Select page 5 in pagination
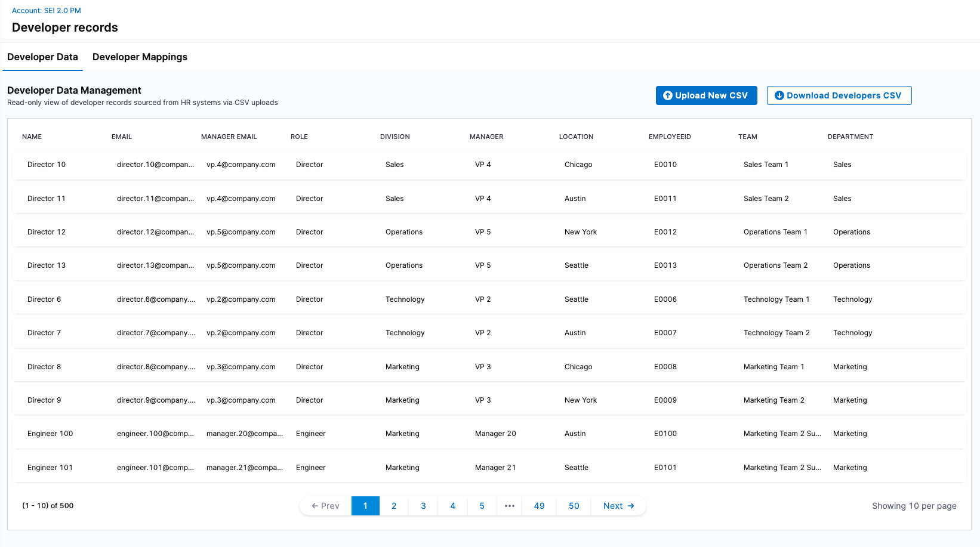The height and width of the screenshot is (547, 980). pos(482,506)
